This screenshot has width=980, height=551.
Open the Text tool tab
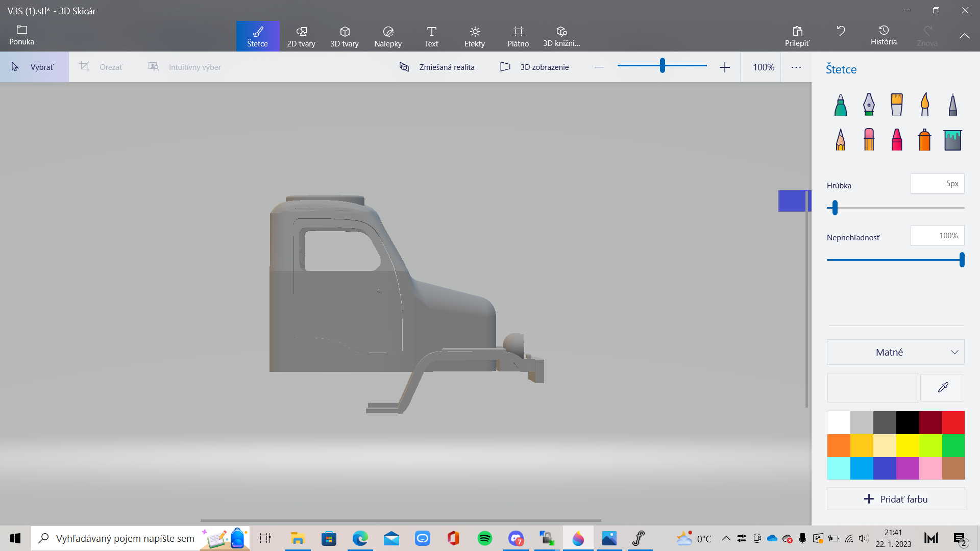(x=431, y=36)
